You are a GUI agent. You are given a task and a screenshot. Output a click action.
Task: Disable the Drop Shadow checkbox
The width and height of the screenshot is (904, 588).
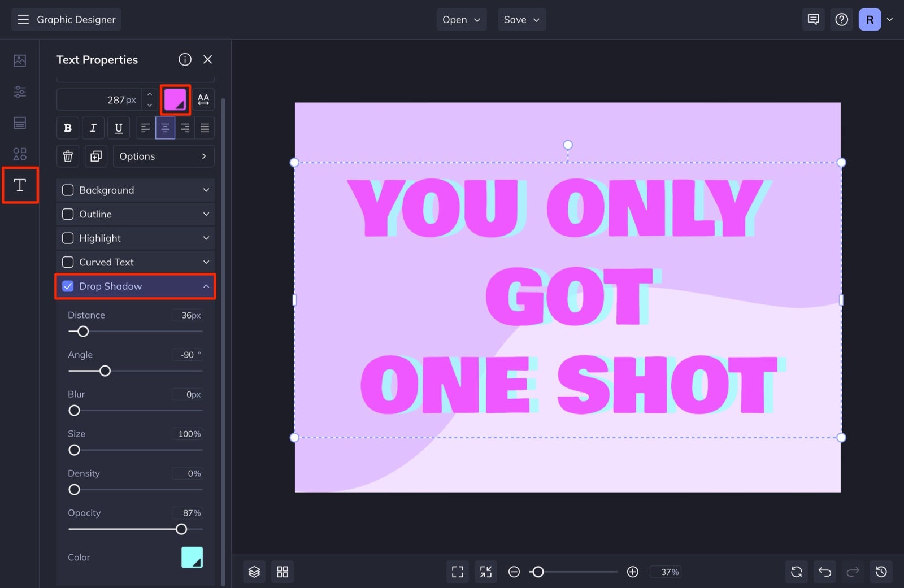[x=68, y=286]
